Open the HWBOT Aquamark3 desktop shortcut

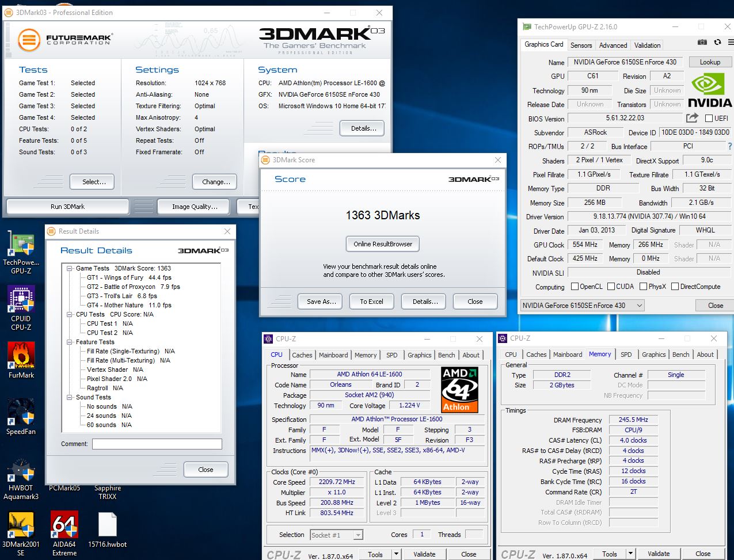pos(21,479)
